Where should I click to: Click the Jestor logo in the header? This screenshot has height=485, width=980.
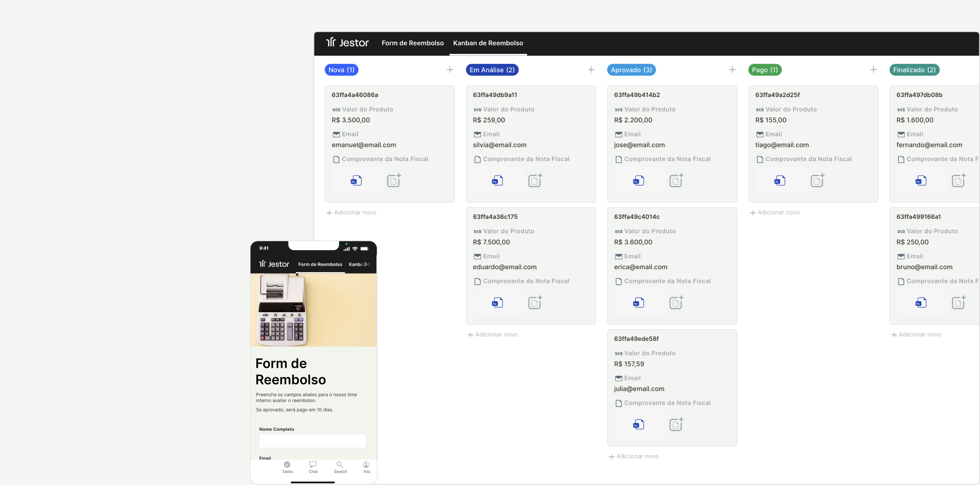[347, 43]
